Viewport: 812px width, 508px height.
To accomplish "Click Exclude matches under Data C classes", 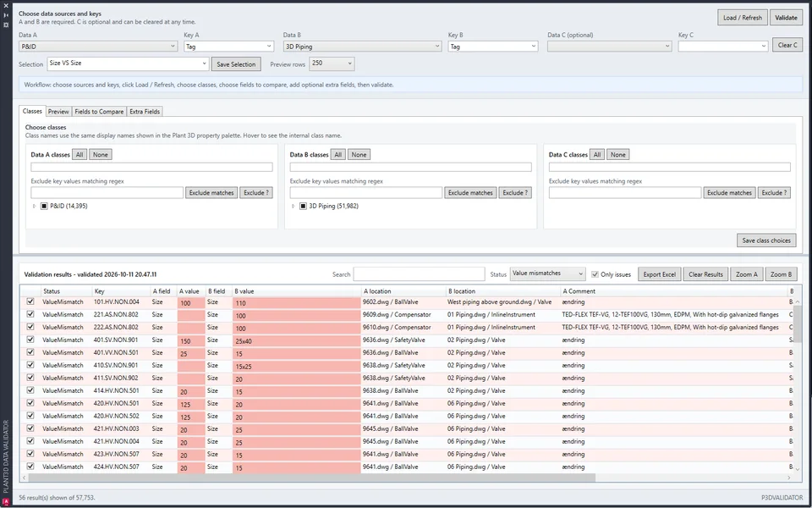I will coord(729,193).
